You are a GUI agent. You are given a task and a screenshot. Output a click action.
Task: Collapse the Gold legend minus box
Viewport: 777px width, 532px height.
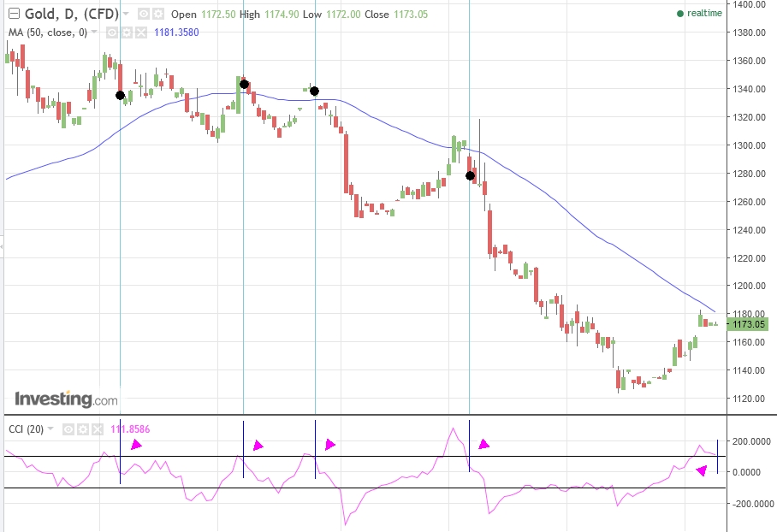click(12, 15)
